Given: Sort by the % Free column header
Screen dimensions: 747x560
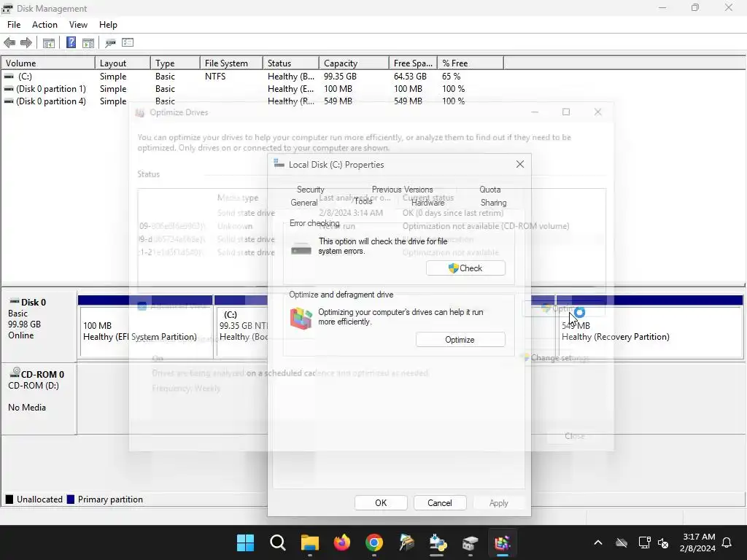Looking at the screenshot, I should point(471,63).
